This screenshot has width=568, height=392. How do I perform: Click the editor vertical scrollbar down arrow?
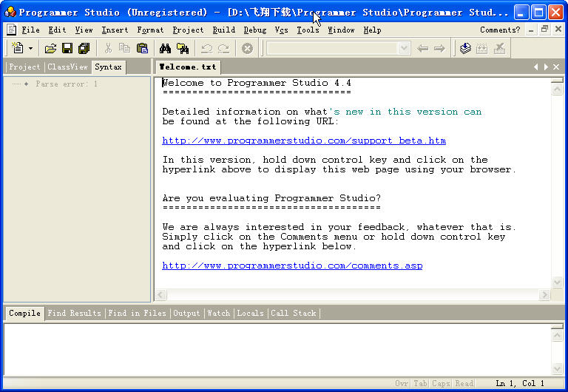coord(557,282)
